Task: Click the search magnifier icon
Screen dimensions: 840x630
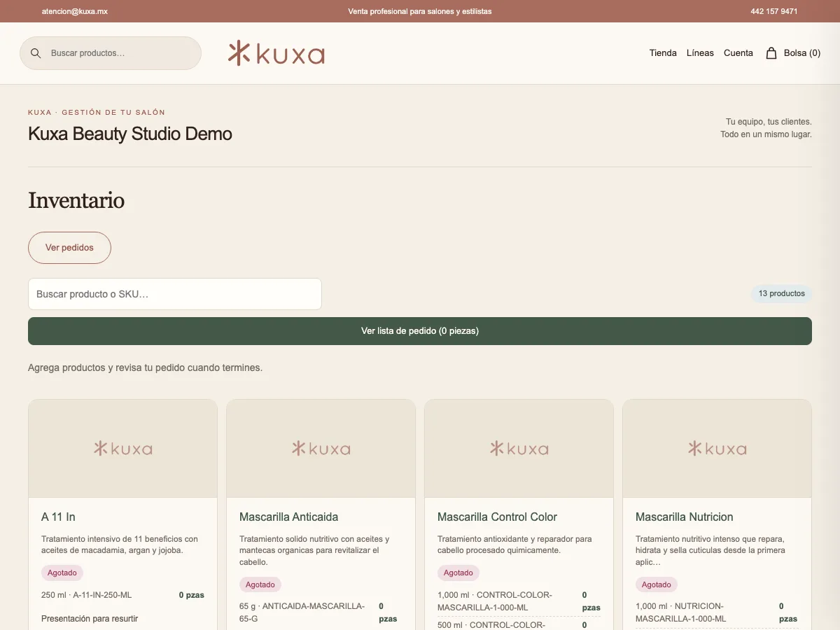Action: (36, 53)
